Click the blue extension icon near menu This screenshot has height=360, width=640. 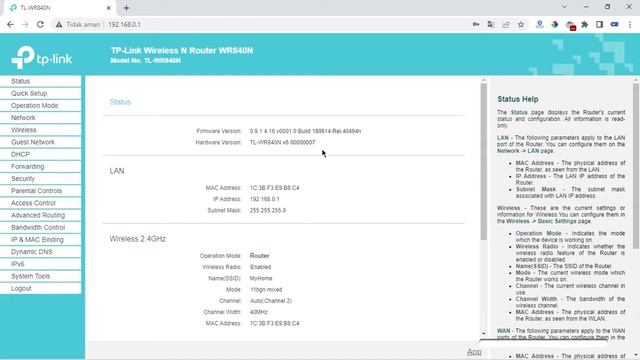click(614, 24)
